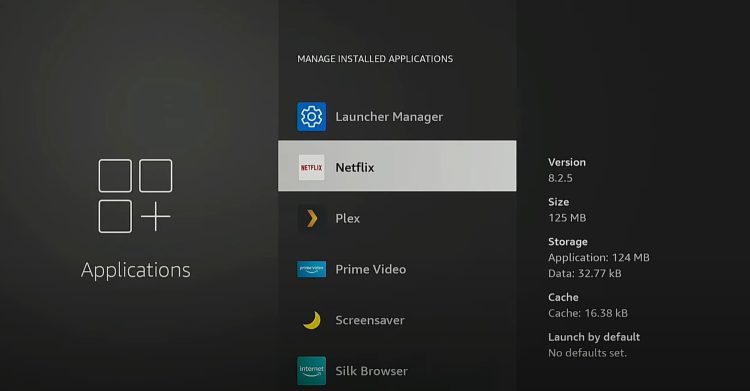Open Silk Browser app details
Screen dimensions: 750x391
click(x=397, y=371)
